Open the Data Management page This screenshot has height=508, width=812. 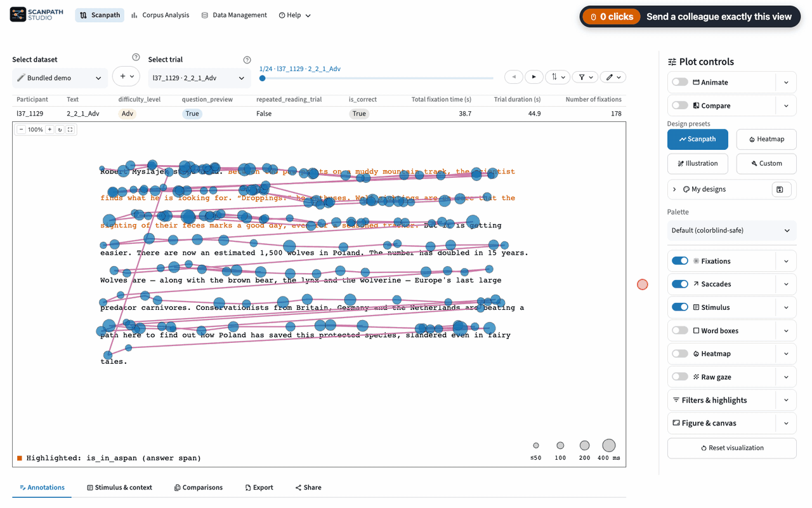tap(234, 15)
